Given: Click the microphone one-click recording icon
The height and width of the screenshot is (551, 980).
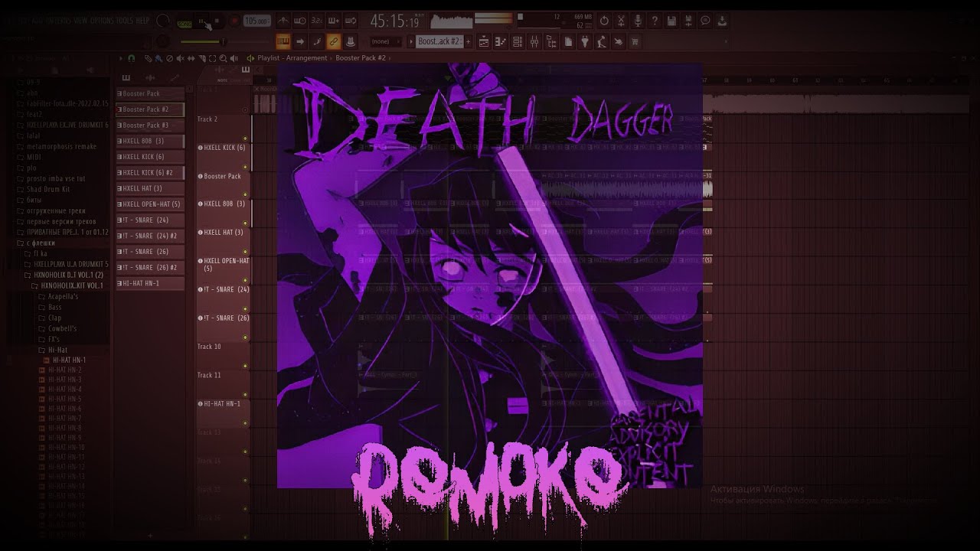Looking at the screenshot, I should 638,21.
